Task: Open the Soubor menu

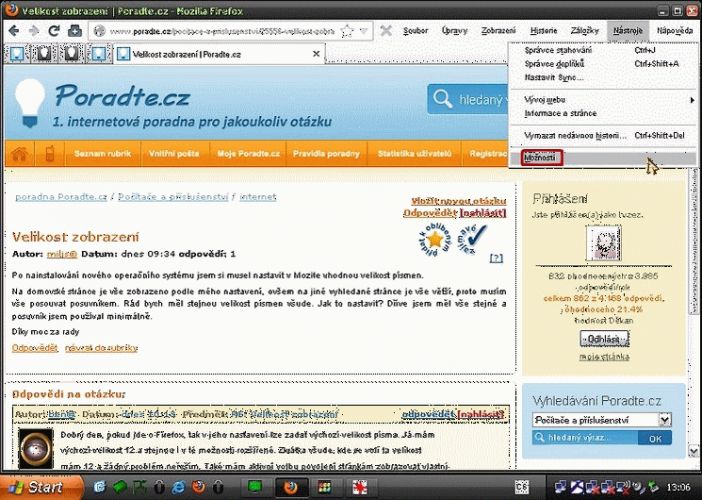Action: [x=415, y=31]
